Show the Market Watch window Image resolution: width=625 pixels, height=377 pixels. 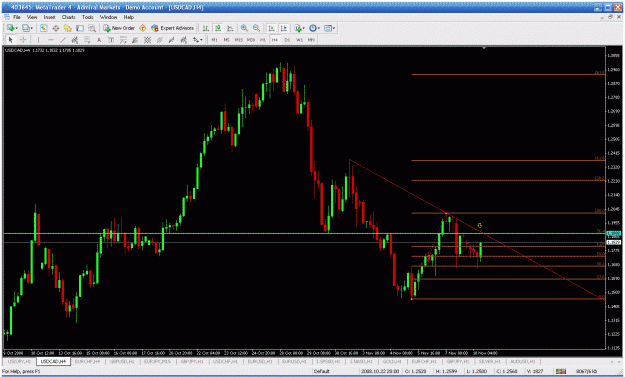(43, 28)
